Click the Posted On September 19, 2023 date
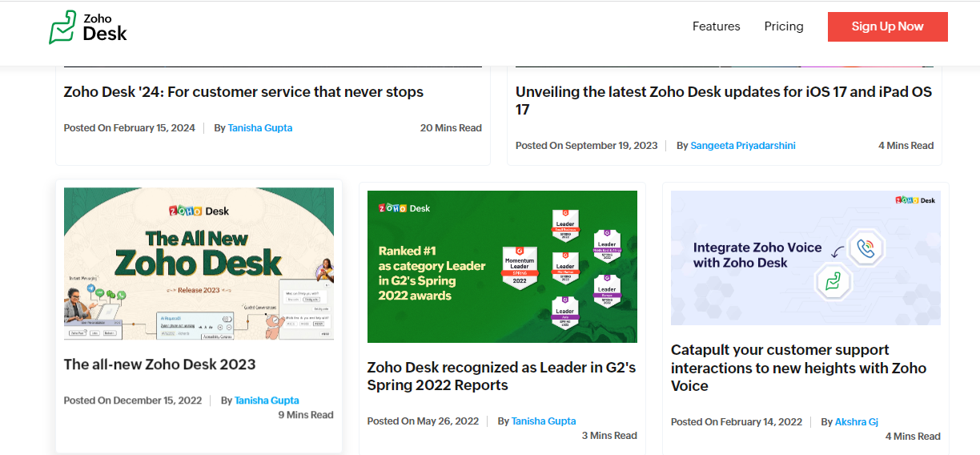Viewport: 980px width, 455px height. coord(587,146)
